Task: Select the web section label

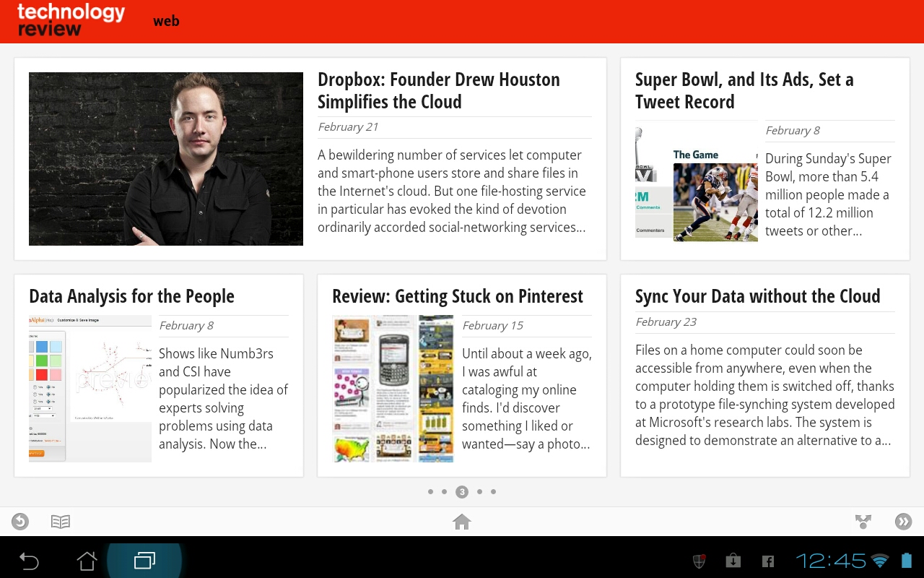Action: (166, 21)
